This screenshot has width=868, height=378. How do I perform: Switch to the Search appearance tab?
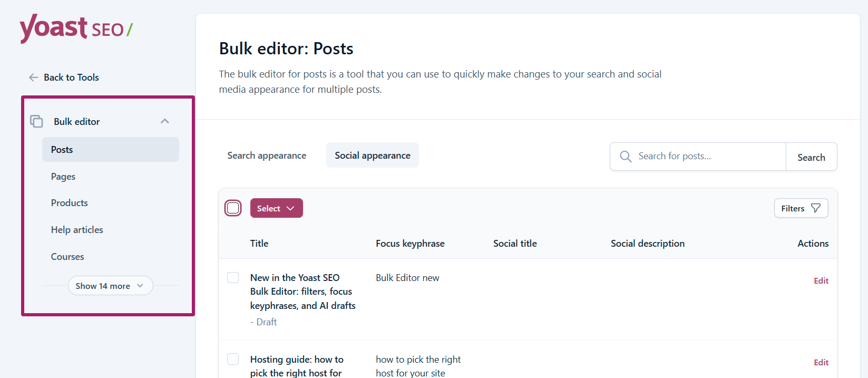tap(267, 156)
